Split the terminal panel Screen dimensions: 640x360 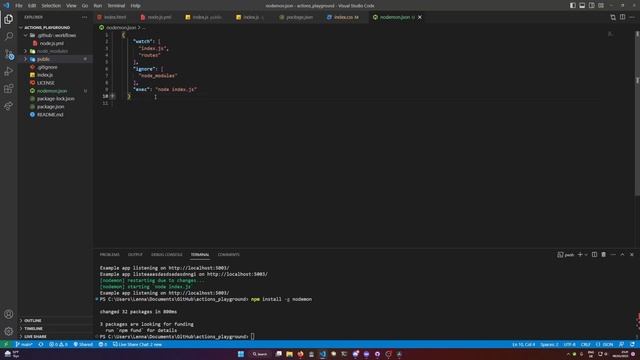(594, 255)
